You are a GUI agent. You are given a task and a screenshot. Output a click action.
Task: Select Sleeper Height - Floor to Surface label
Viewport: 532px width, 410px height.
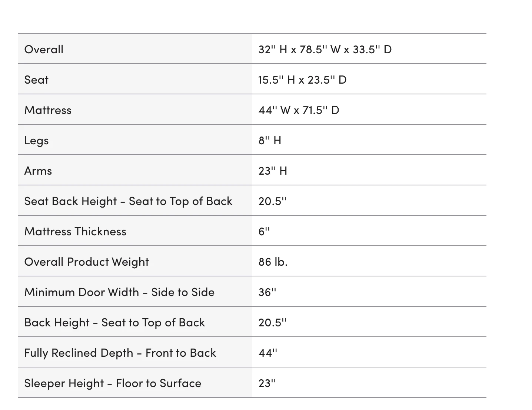[x=113, y=383]
